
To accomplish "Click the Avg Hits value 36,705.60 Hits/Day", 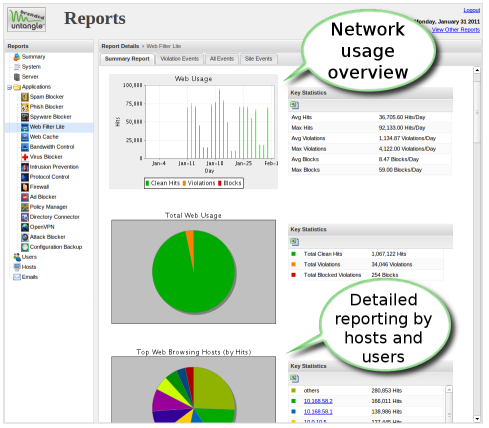I will click(402, 117).
